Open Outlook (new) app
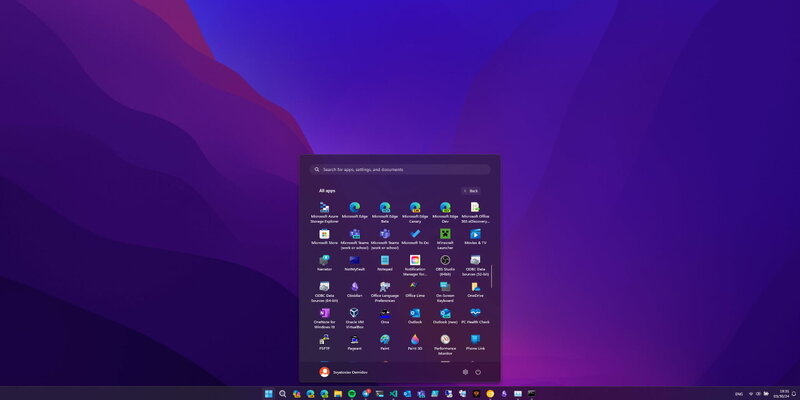This screenshot has width=800, height=400. [x=445, y=316]
